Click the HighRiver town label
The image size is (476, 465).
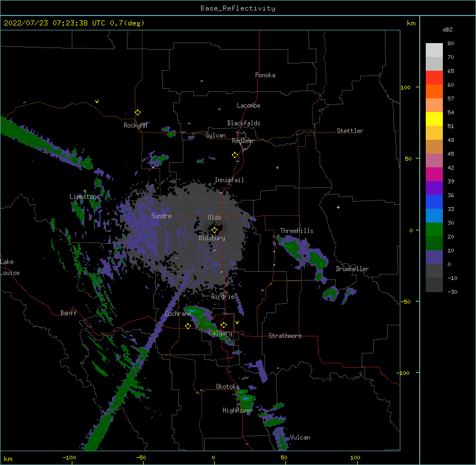point(237,410)
